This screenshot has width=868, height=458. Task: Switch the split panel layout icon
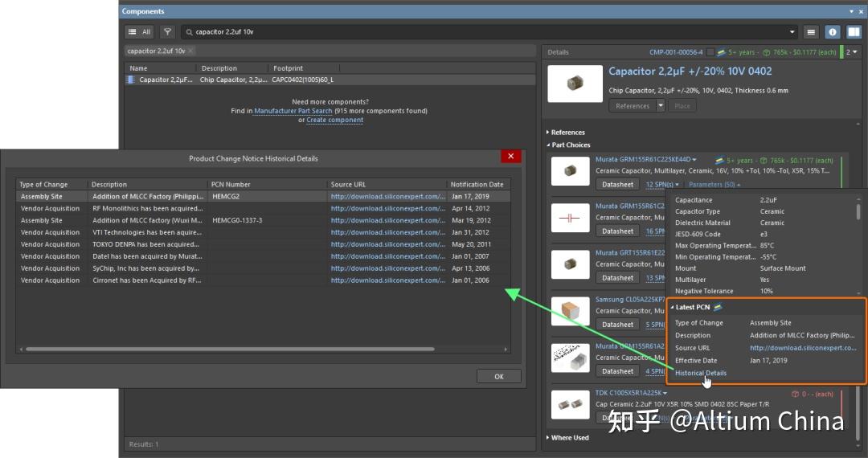point(854,32)
